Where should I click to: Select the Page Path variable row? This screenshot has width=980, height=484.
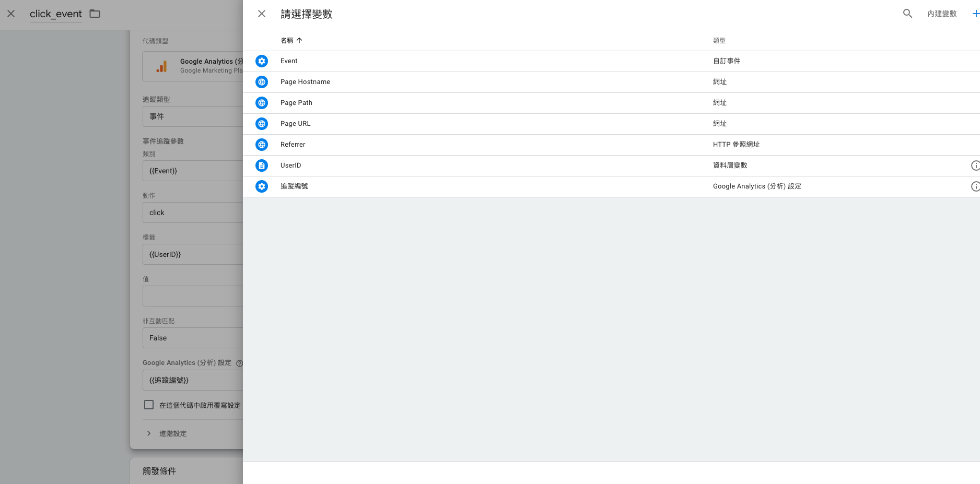click(611, 103)
